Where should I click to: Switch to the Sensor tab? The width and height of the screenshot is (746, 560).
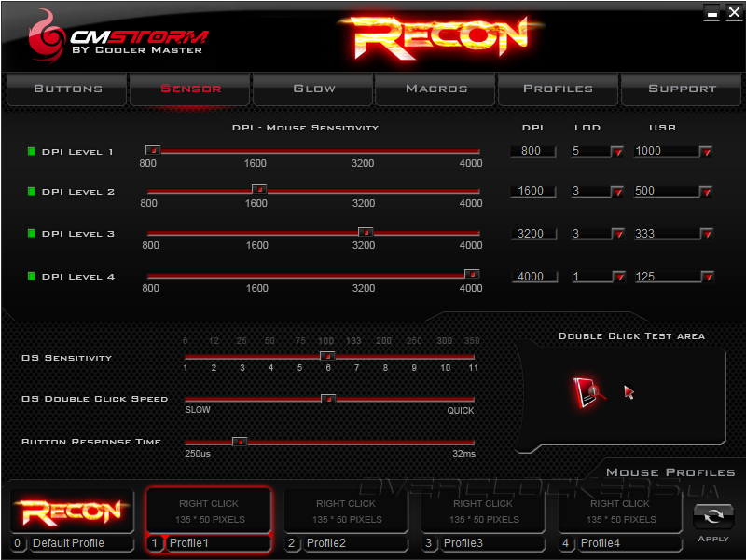tap(190, 89)
